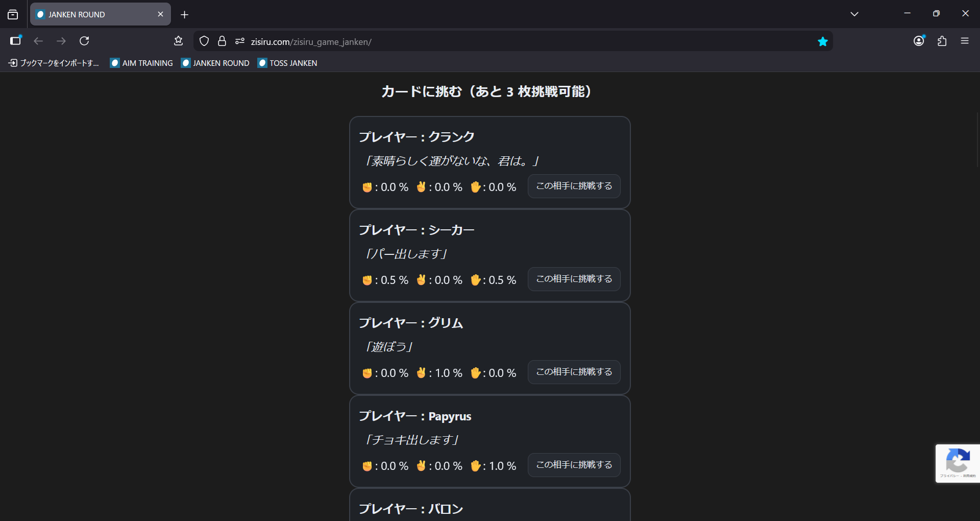
Task: Open the application hamburger menu
Action: tap(964, 41)
